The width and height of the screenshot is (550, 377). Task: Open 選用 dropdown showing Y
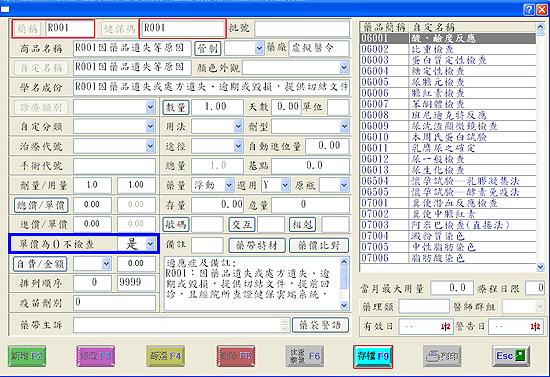285,185
